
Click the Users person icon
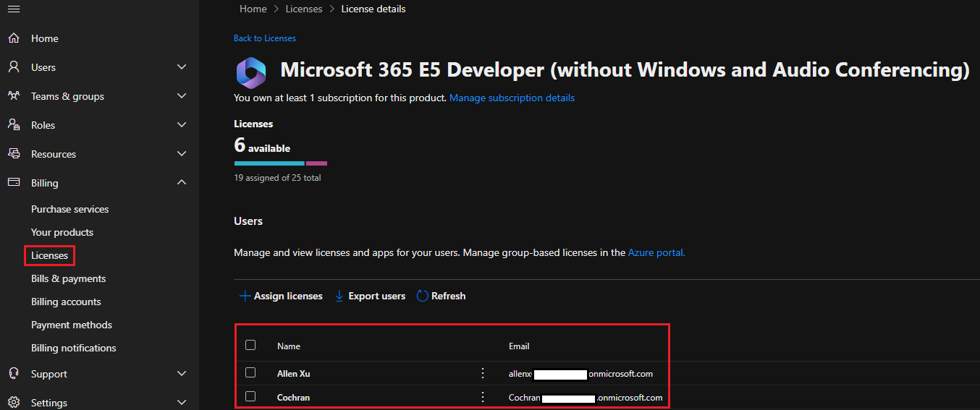coord(14,67)
